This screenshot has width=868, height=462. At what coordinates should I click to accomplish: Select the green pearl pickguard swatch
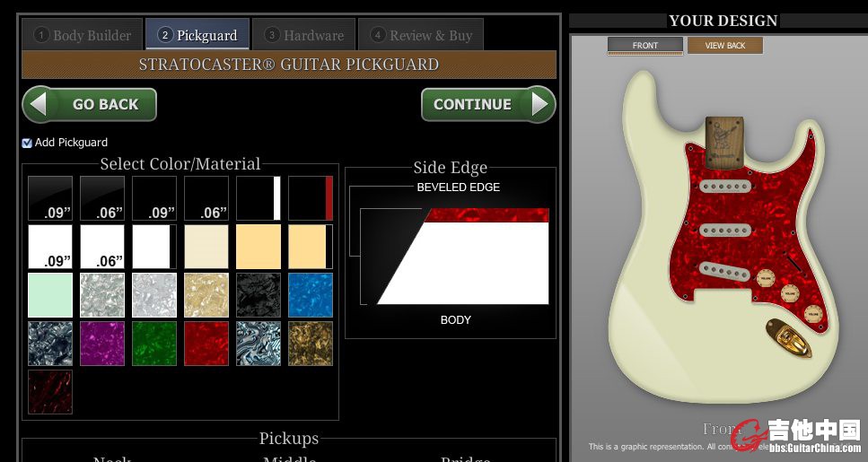click(x=154, y=344)
